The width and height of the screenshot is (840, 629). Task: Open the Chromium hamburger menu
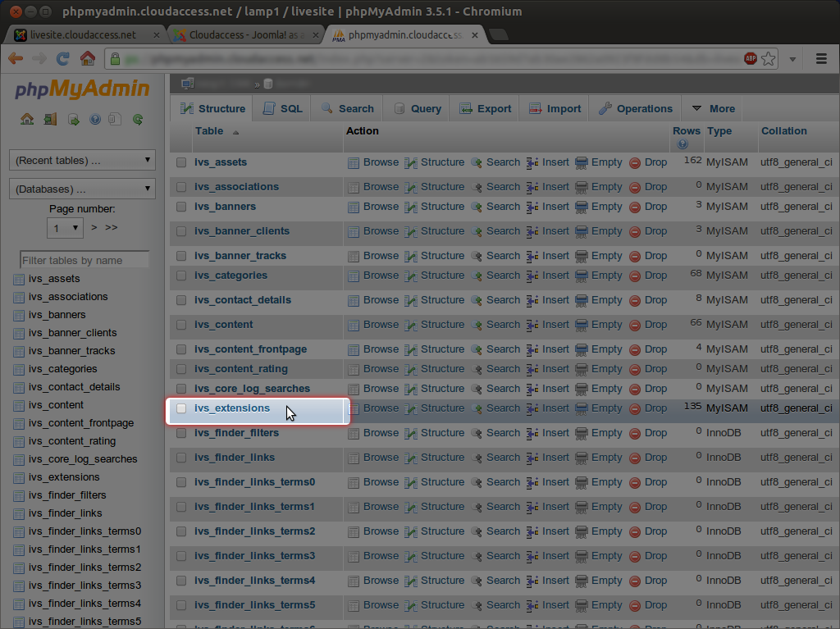coord(821,58)
